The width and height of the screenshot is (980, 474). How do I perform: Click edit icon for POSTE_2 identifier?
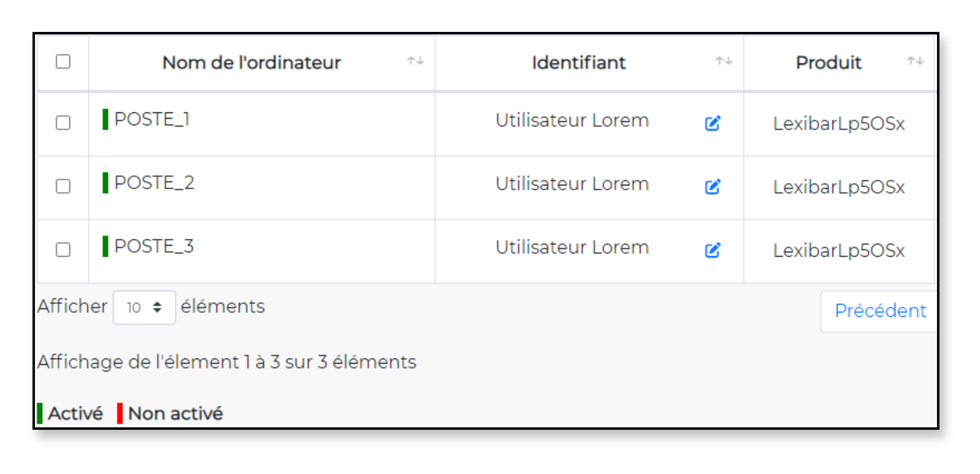point(712,187)
